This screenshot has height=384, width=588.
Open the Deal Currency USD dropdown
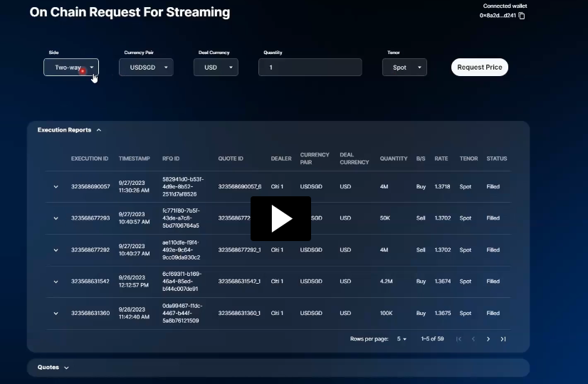coord(216,68)
